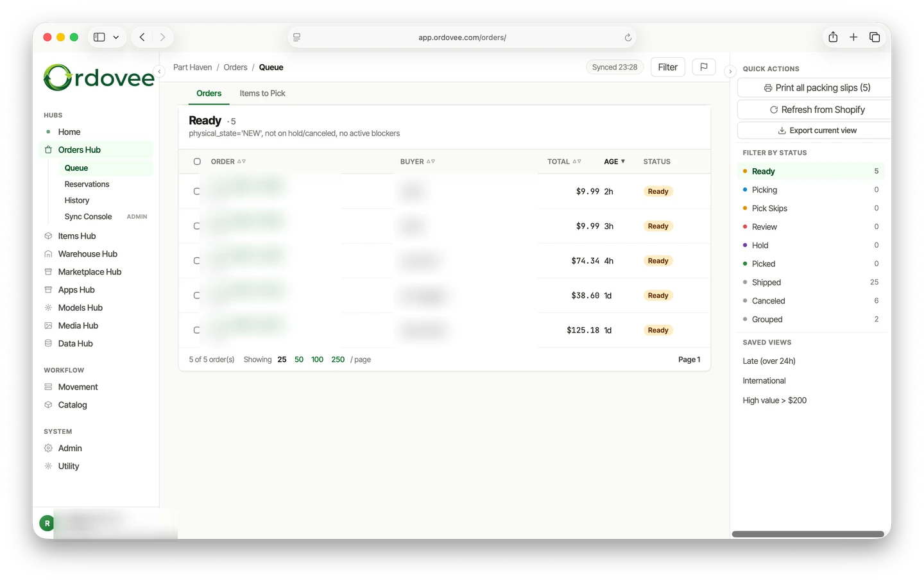This screenshot has height=582, width=924.
Task: Switch to the Orders tab
Action: coord(209,93)
